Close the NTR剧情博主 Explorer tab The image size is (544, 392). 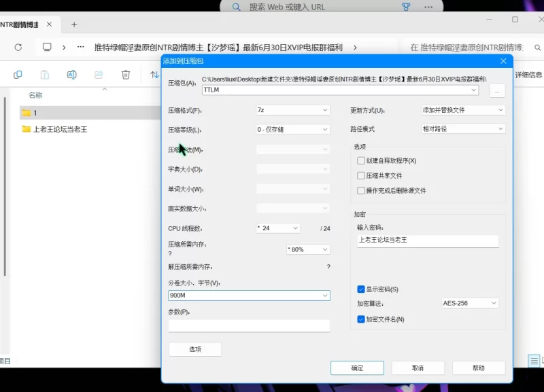pos(49,24)
